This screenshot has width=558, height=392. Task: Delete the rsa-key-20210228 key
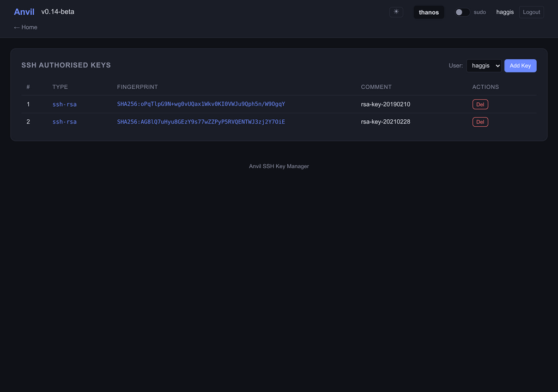tap(480, 121)
